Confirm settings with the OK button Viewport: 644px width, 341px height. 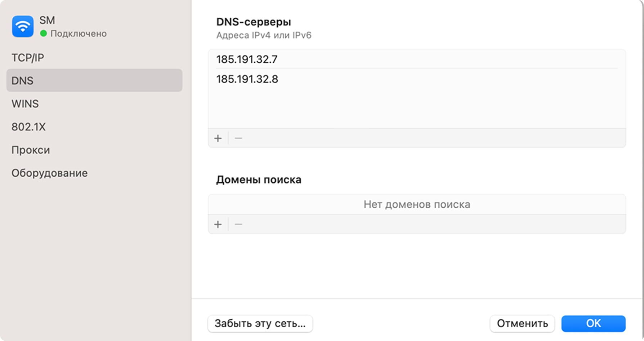[593, 323]
